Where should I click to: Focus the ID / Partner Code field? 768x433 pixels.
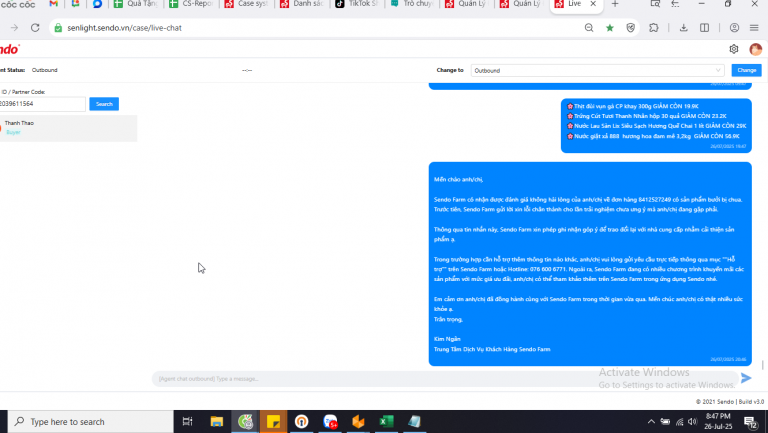point(43,104)
